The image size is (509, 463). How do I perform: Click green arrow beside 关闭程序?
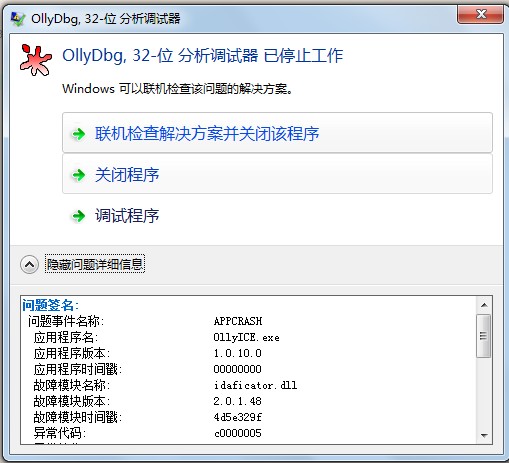click(x=79, y=175)
